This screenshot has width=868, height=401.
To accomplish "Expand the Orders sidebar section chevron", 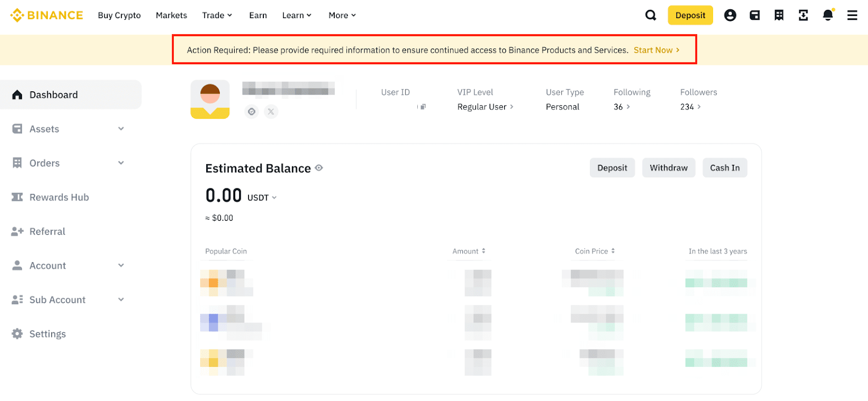I will pos(121,163).
